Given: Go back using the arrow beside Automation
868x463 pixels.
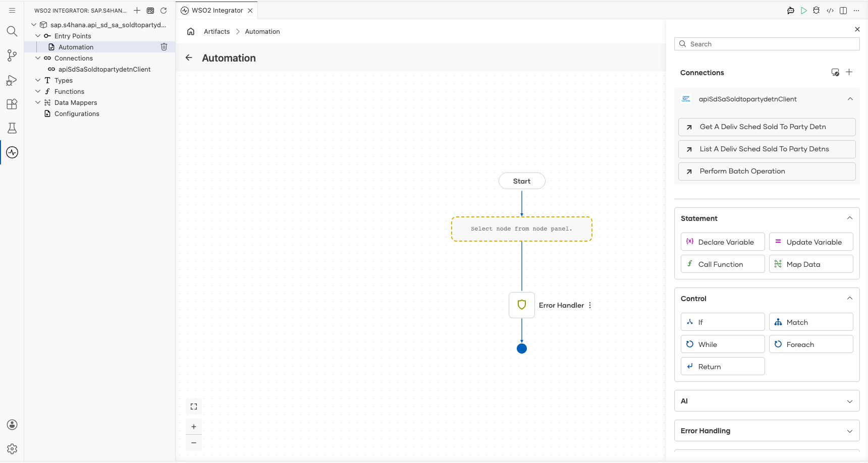Looking at the screenshot, I should pos(189,57).
